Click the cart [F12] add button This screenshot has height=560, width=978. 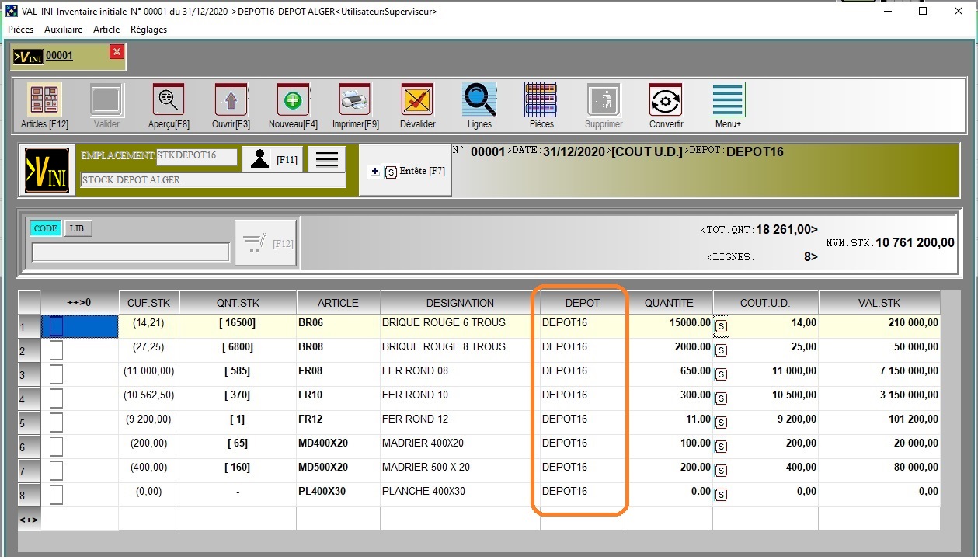[x=266, y=243]
